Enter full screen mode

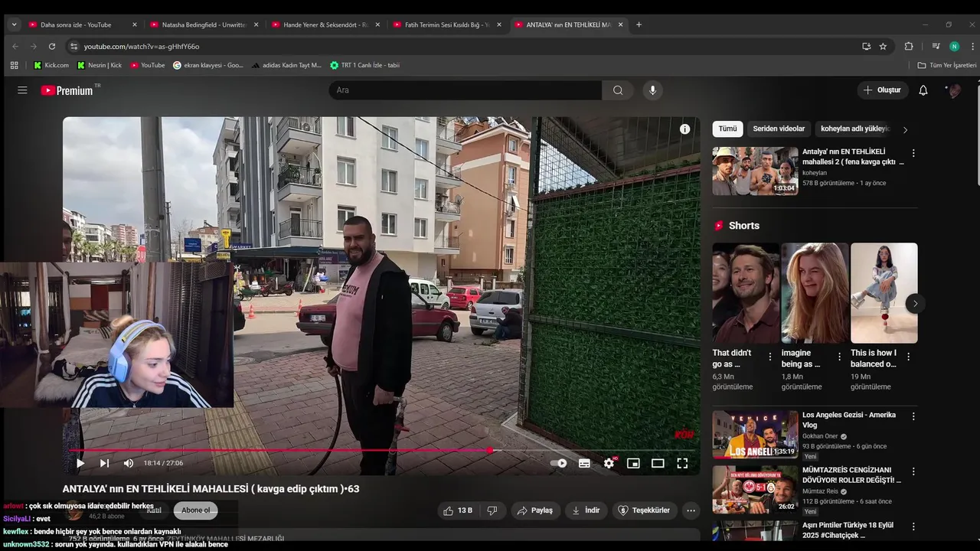tap(682, 463)
